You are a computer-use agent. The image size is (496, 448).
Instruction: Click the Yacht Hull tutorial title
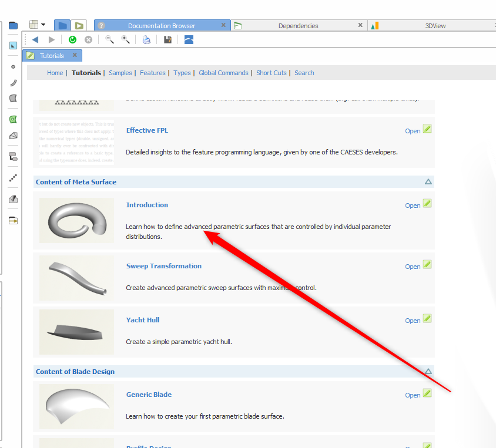tap(143, 320)
